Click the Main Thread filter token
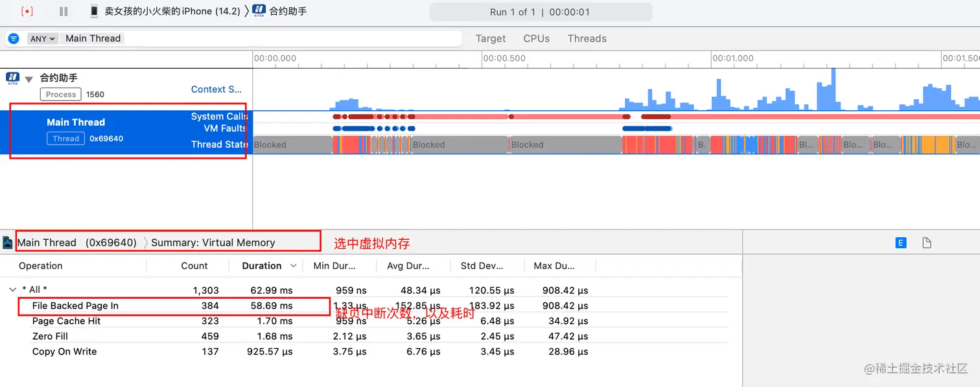 click(93, 38)
